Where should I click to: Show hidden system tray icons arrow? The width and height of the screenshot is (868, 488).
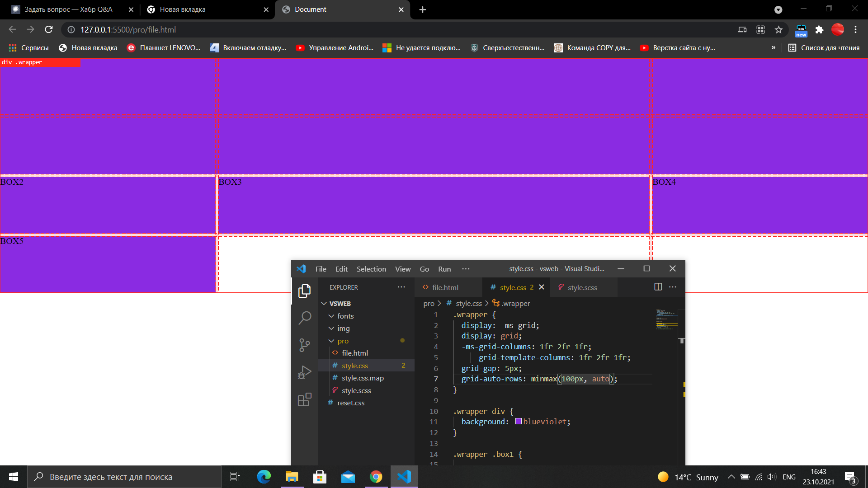[731, 477]
